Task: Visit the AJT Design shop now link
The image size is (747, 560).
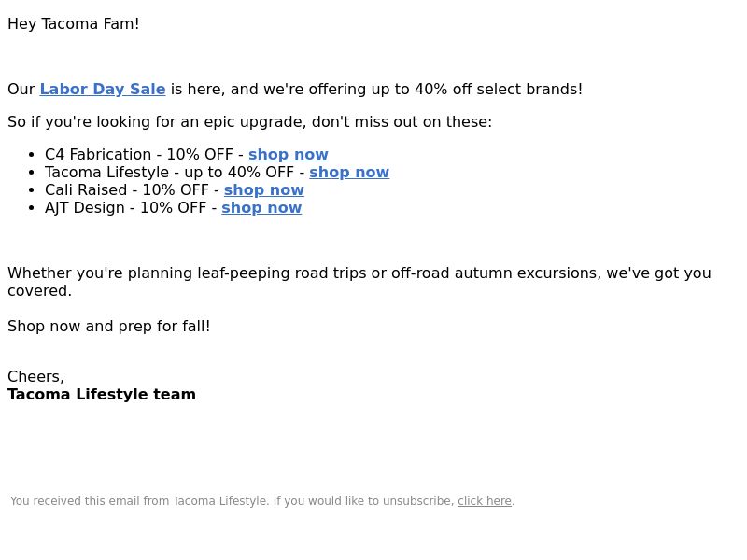Action: 261,207
